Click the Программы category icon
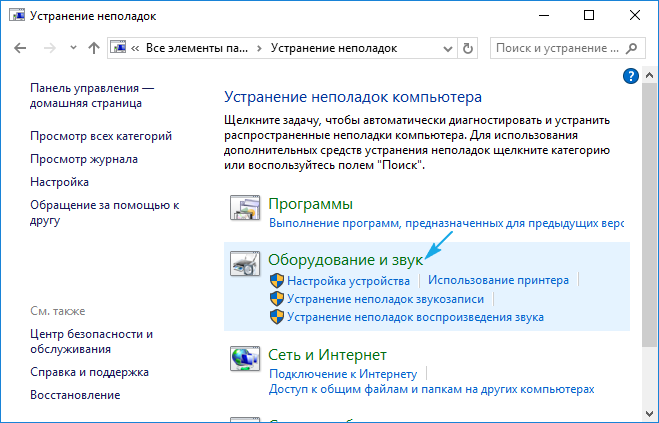This screenshot has width=659, height=423. tap(245, 208)
